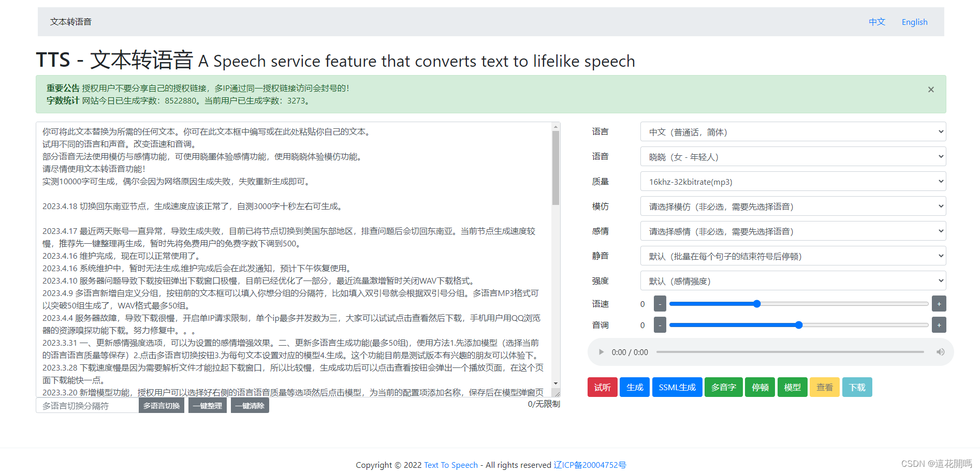Open the 语音 voice dropdown
980x473 pixels.
pyautogui.click(x=793, y=157)
